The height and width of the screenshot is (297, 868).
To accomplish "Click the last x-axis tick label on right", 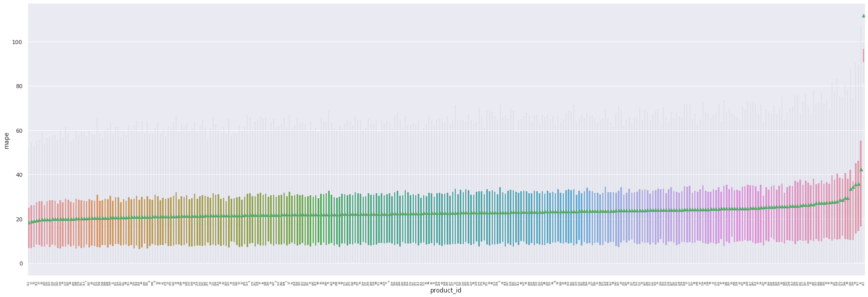I will coord(863,284).
